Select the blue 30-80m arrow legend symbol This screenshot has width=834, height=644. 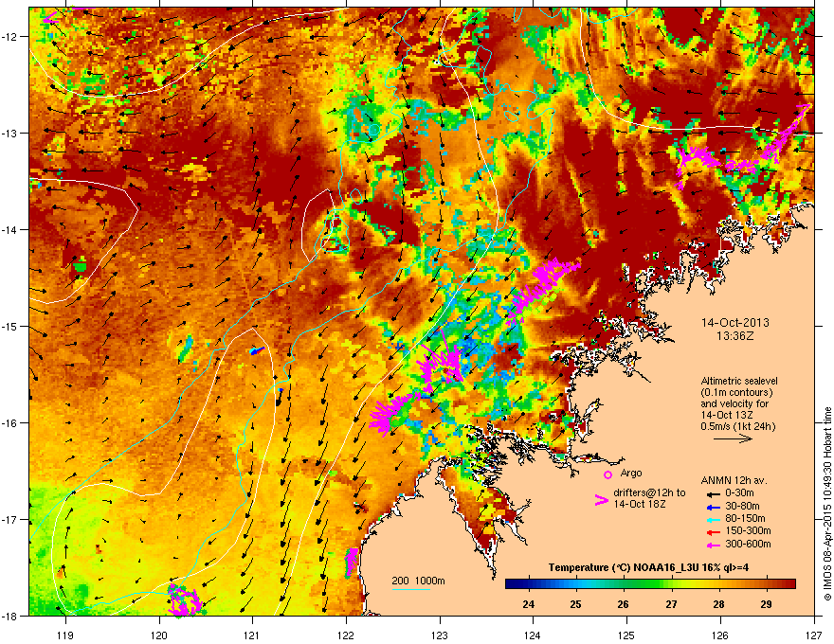[x=714, y=507]
